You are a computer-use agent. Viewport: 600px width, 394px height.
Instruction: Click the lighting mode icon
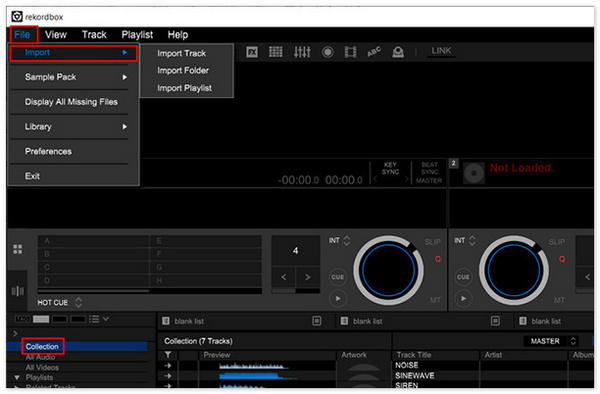pyautogui.click(x=398, y=52)
